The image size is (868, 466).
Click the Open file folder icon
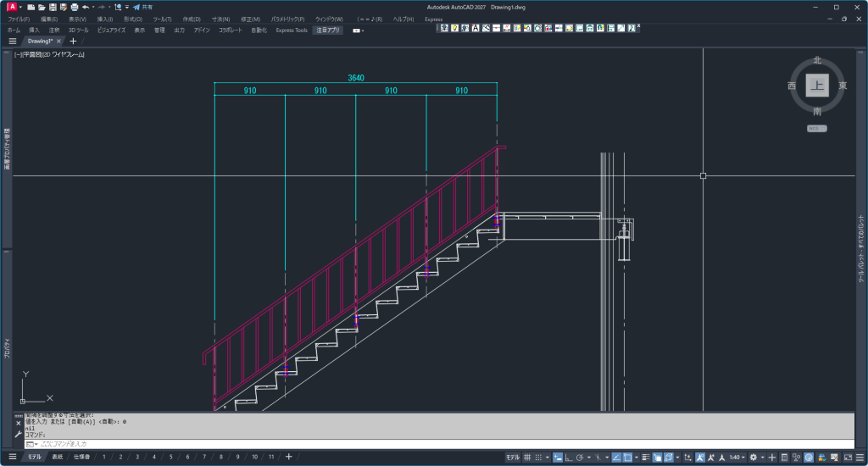tap(41, 7)
